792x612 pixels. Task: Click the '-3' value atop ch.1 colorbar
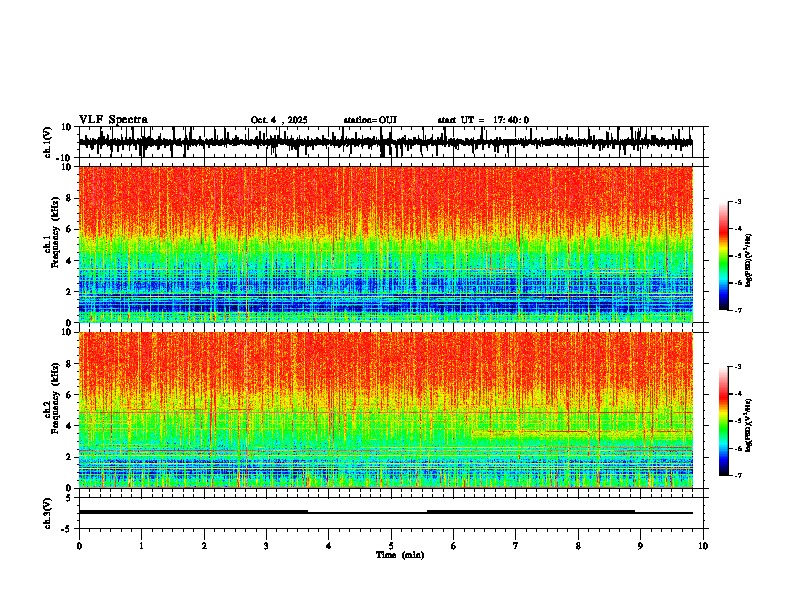(x=737, y=201)
